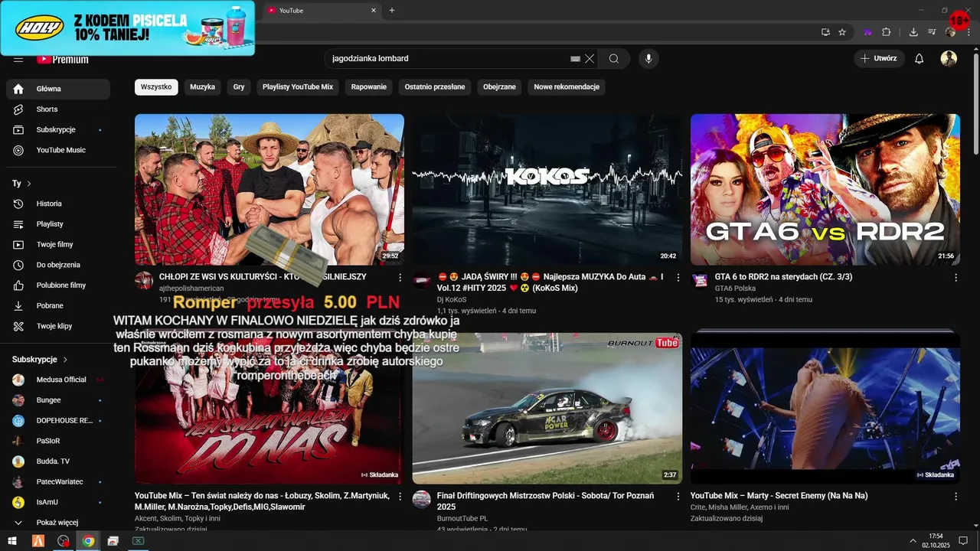Click the YouTube Premium logo

click(63, 59)
